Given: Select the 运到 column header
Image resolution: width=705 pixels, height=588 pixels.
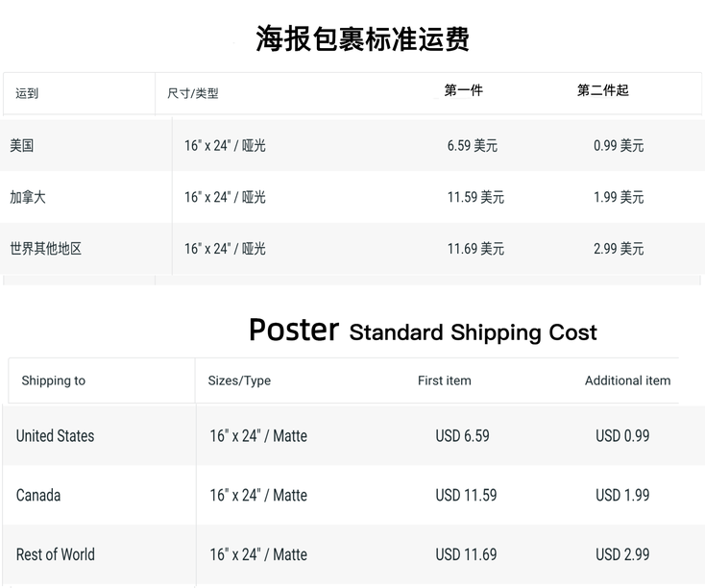Looking at the screenshot, I should (x=27, y=93).
